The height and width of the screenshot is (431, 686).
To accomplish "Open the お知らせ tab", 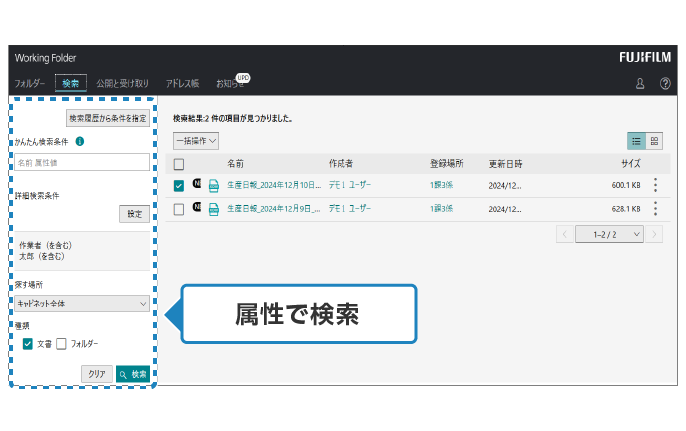I will click(230, 83).
